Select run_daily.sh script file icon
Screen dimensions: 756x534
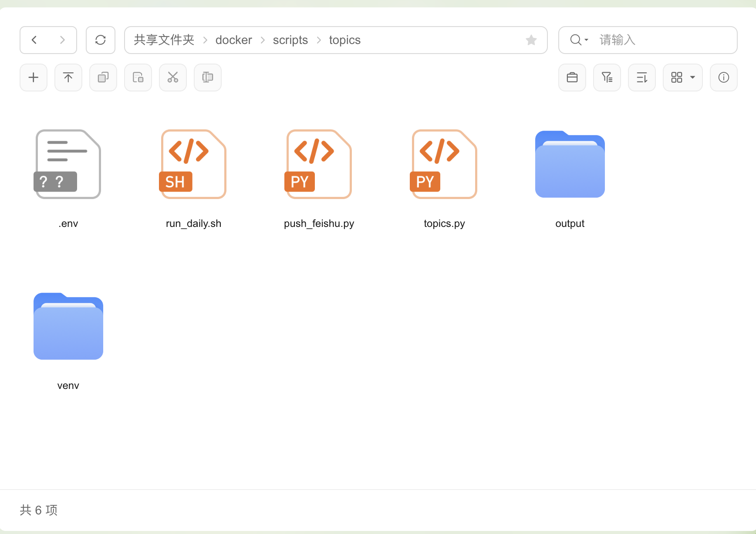click(193, 164)
